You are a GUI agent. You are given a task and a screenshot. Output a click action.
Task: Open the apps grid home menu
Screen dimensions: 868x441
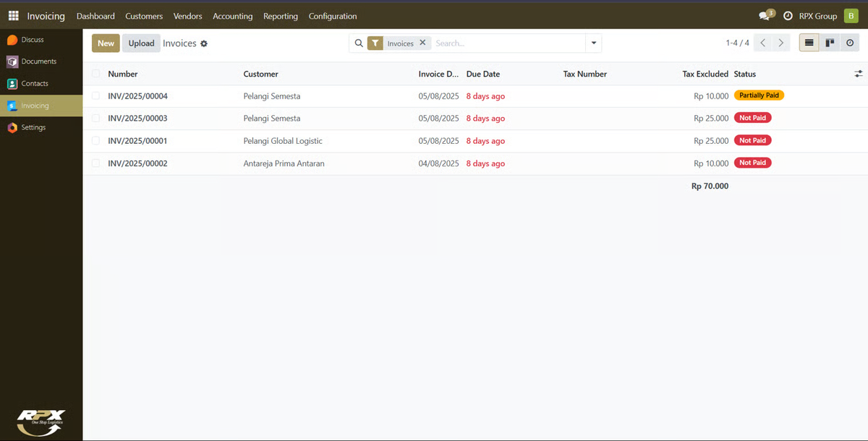13,16
